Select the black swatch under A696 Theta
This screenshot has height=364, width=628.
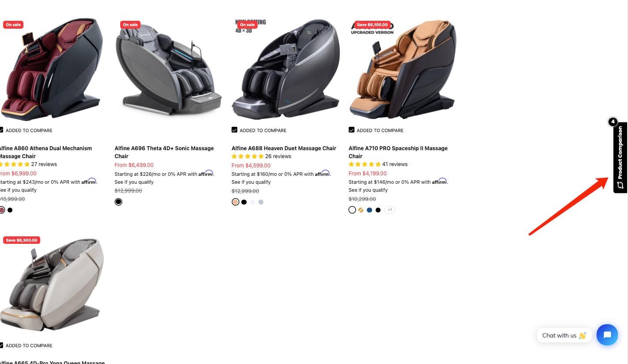[x=118, y=202]
